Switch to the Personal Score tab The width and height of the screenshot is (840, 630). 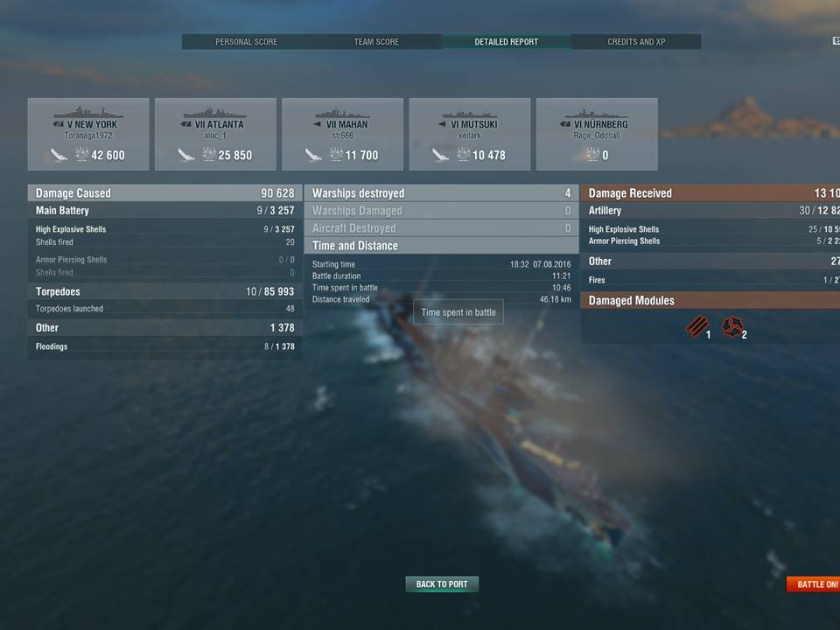click(x=247, y=42)
